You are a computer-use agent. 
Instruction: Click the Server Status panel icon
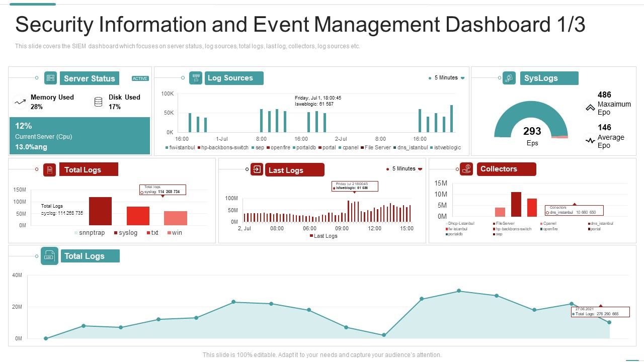[51, 78]
